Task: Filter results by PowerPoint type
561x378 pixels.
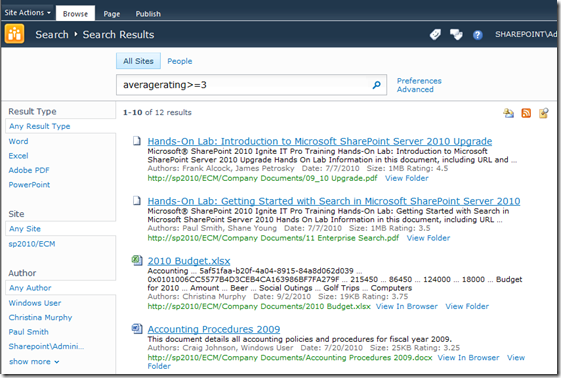Action: point(29,185)
